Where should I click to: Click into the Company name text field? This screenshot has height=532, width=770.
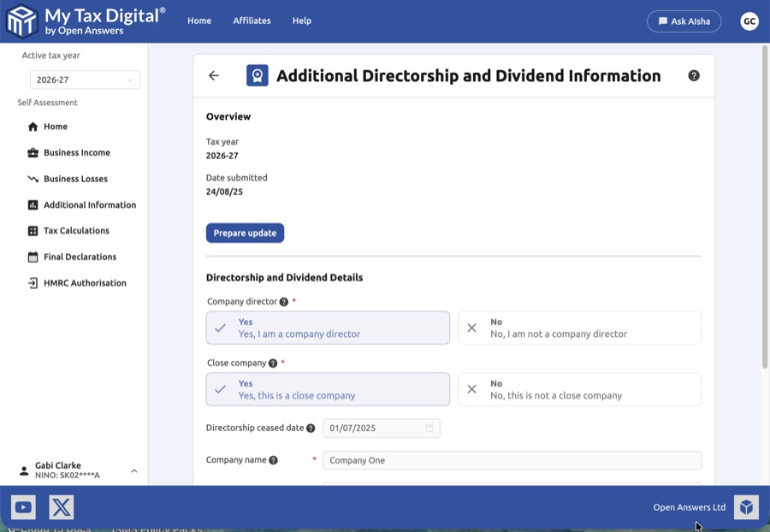click(512, 460)
